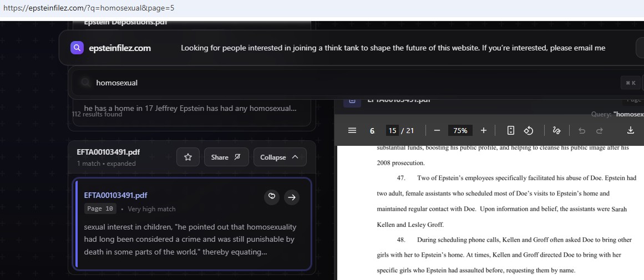Click paragraph 47 in the PDF

tap(506, 201)
